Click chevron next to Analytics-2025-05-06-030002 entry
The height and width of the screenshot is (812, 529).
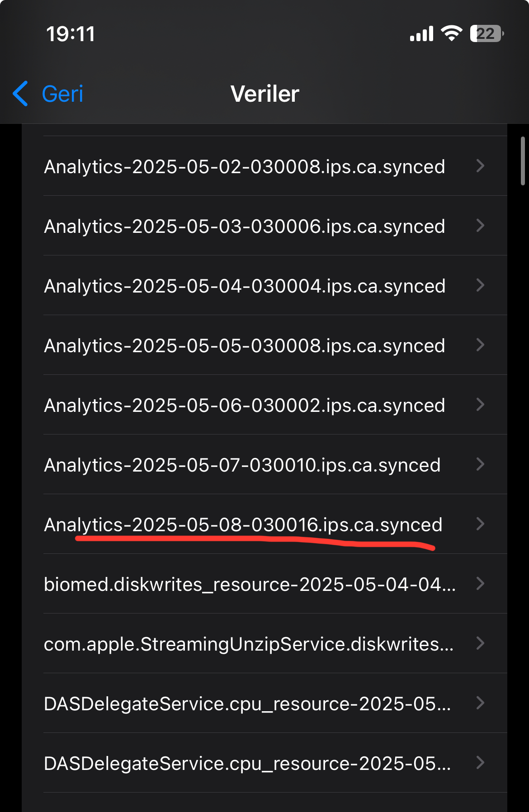(x=480, y=405)
